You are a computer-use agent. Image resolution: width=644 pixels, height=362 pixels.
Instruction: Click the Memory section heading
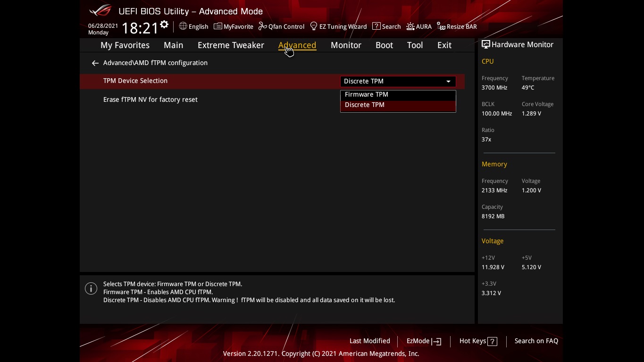click(494, 164)
